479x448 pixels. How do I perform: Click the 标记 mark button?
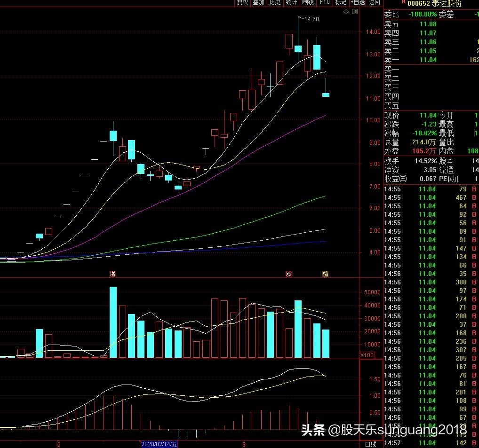(x=341, y=2)
